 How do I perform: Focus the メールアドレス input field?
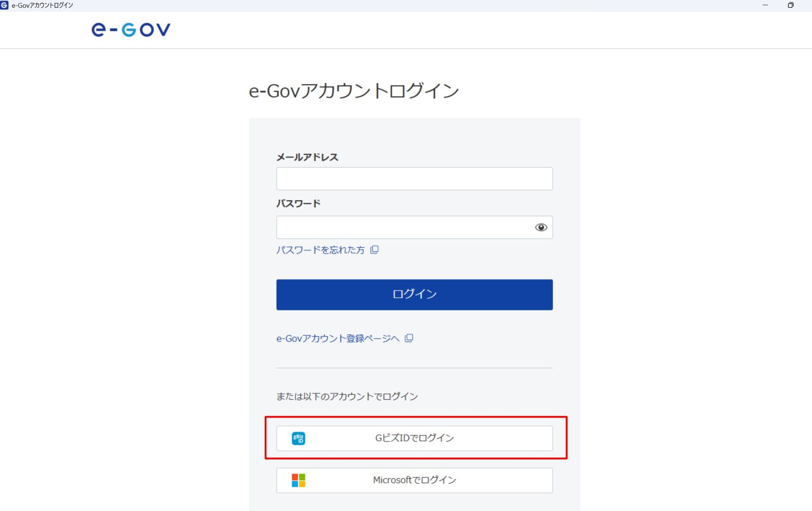click(x=414, y=179)
